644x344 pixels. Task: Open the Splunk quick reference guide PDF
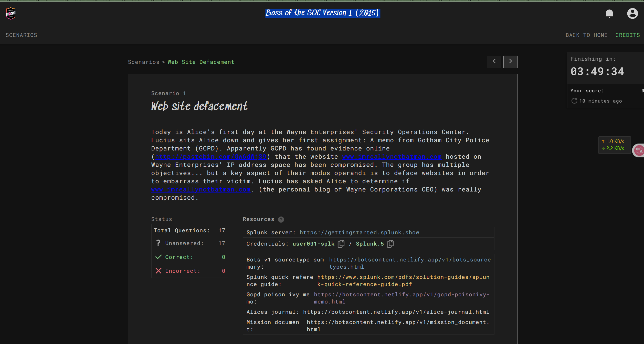click(403, 281)
